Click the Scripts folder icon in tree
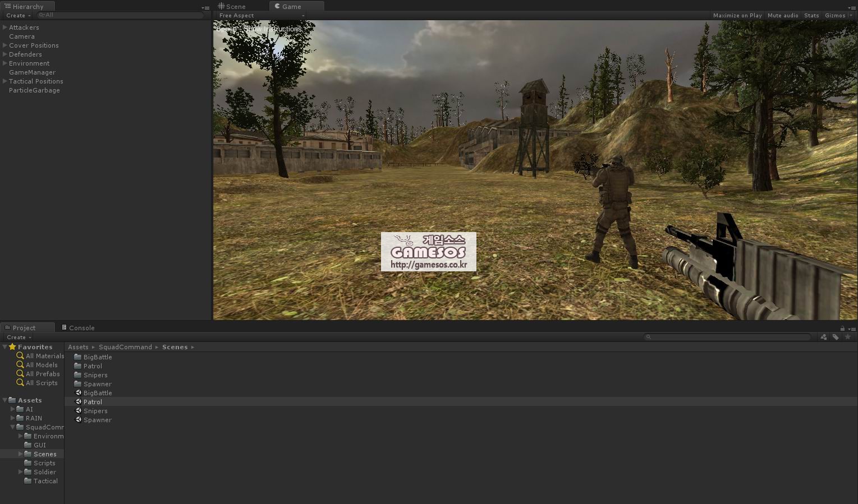The height and width of the screenshot is (504, 858). [x=27, y=463]
